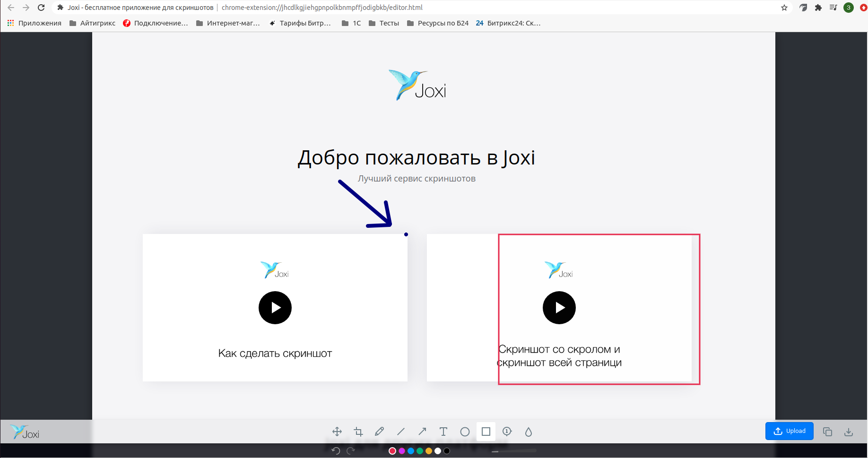Click the red update arrow icon
868x458 pixels.
pos(863,8)
